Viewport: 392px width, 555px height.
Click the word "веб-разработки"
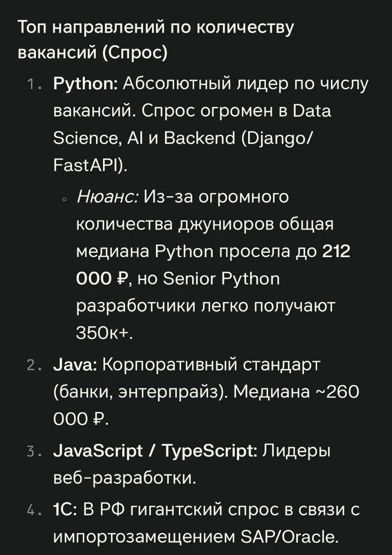click(124, 478)
